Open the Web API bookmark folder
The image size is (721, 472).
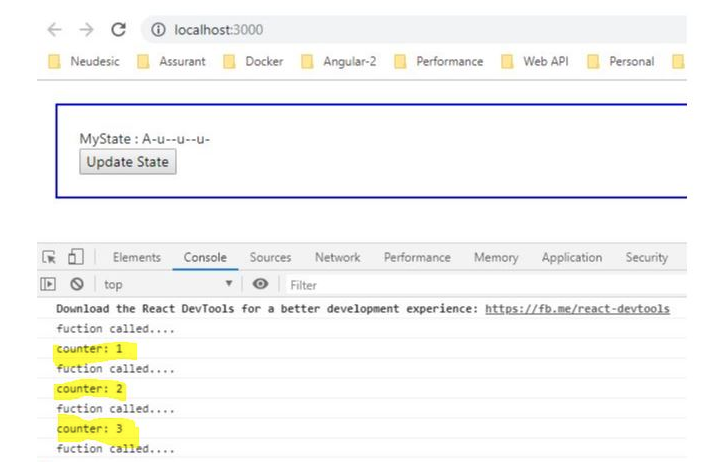[535, 62]
